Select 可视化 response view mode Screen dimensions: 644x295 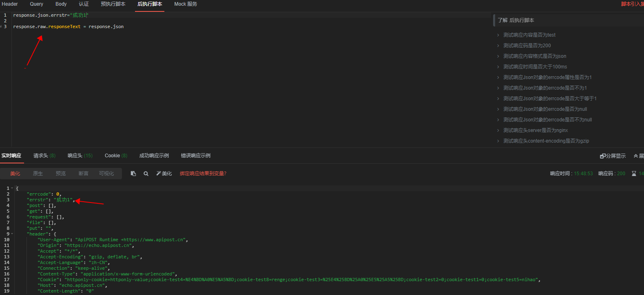[x=106, y=174]
